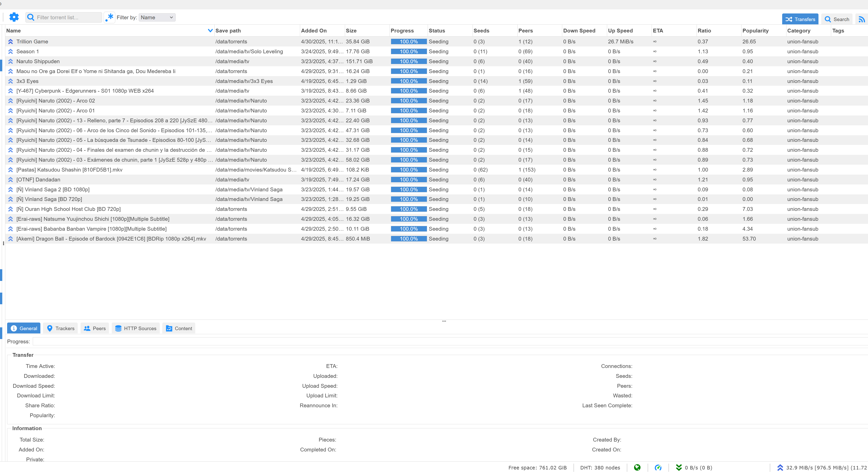
Task: Click seeding icon for Dragon Ball Bardock
Action: pos(10,239)
